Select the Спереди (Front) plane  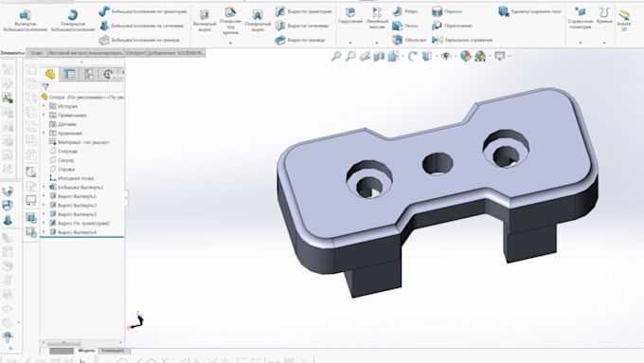(x=63, y=152)
